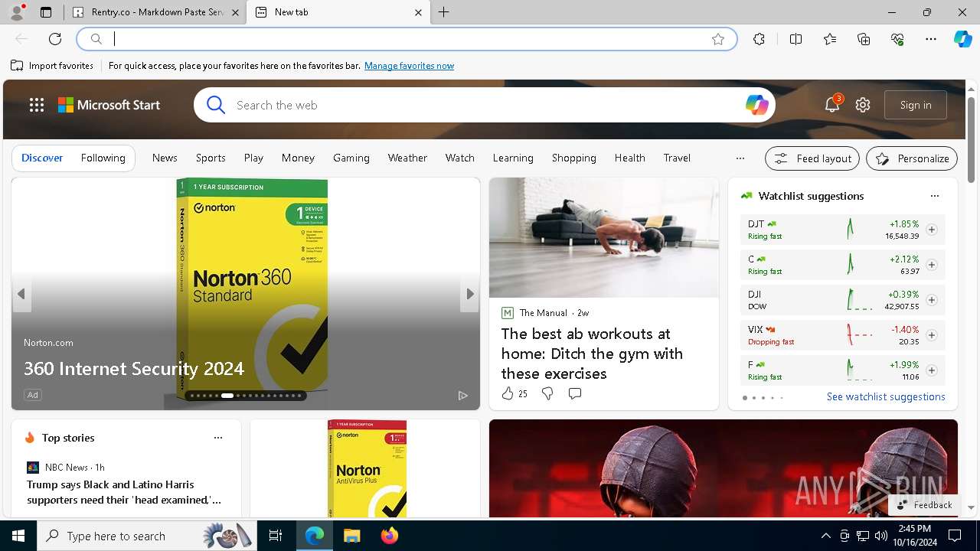Viewport: 980px width, 551px height.
Task: Open the Weather category
Action: [x=407, y=158]
